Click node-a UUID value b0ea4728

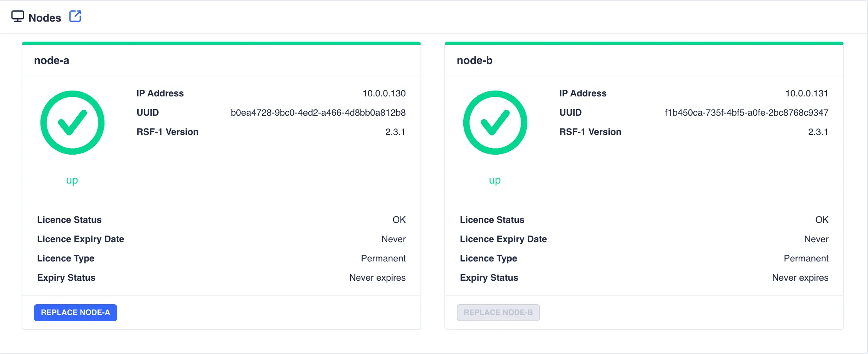click(x=318, y=113)
